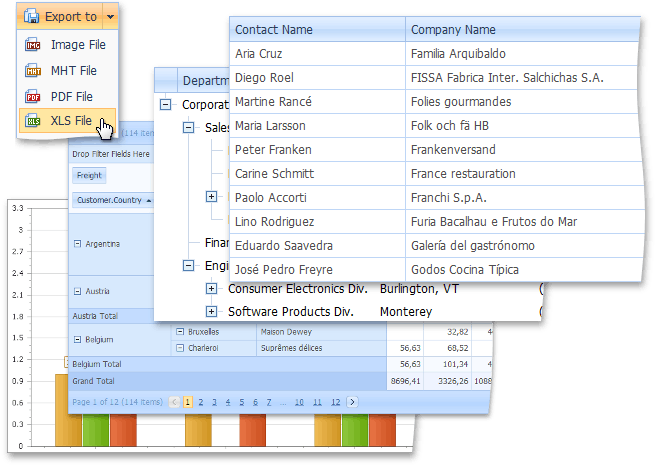This screenshot has width=658, height=466.
Task: Go to pager page 12
Action: pos(336,402)
